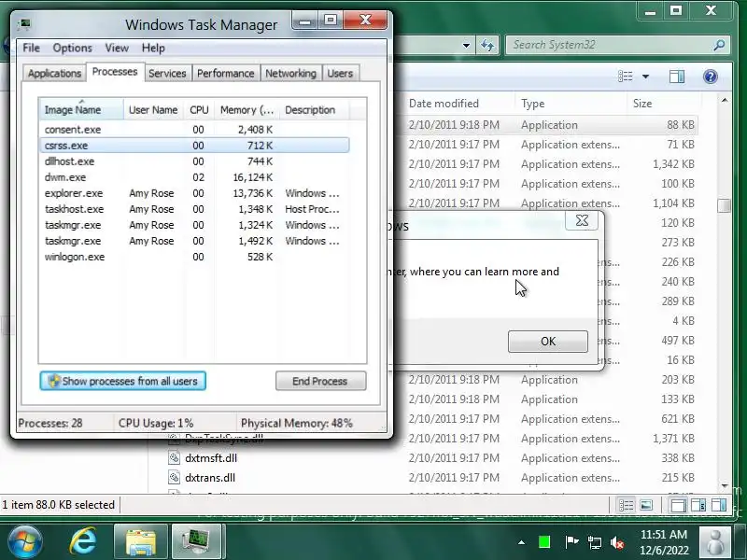Sort processes by Image Name column
This screenshot has width=747, height=560.
[81, 109]
